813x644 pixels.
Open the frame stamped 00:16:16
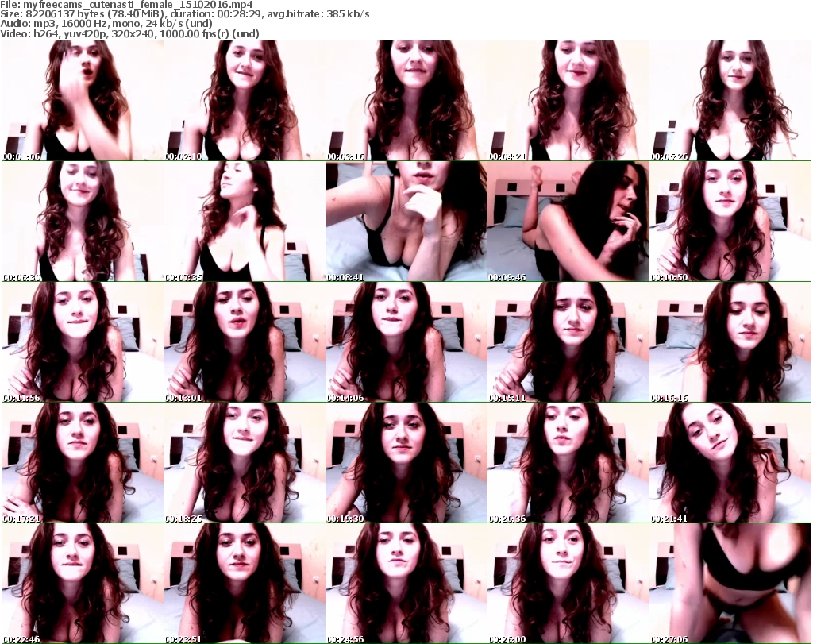pyautogui.click(x=730, y=342)
